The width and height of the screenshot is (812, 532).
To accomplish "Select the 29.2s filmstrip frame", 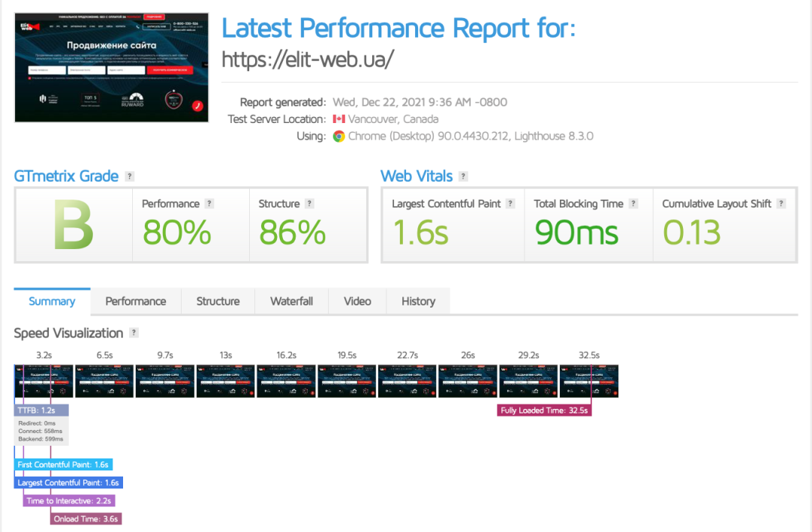I will tap(528, 380).
